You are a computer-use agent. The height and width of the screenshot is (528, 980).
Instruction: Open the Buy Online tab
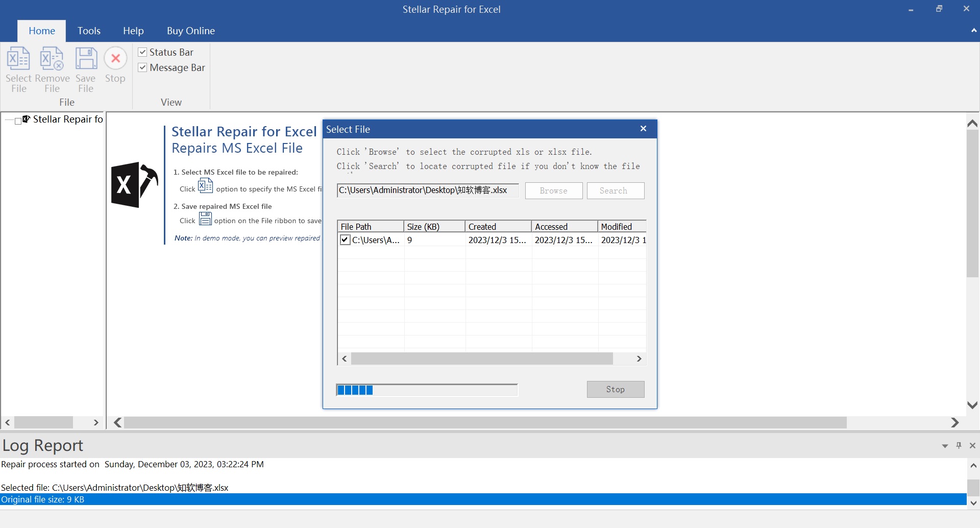[191, 31]
